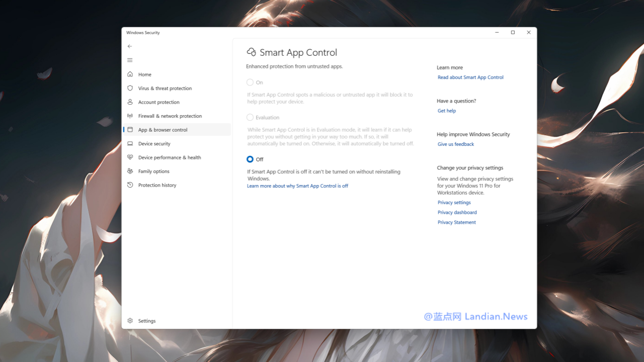644x362 pixels.
Task: Close the Windows Security window
Action: click(x=529, y=33)
